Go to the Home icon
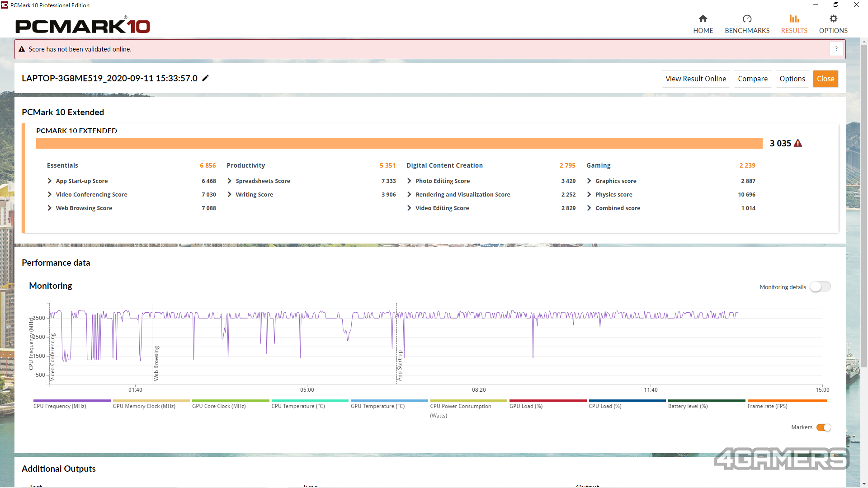This screenshot has height=488, width=868. 703,19
